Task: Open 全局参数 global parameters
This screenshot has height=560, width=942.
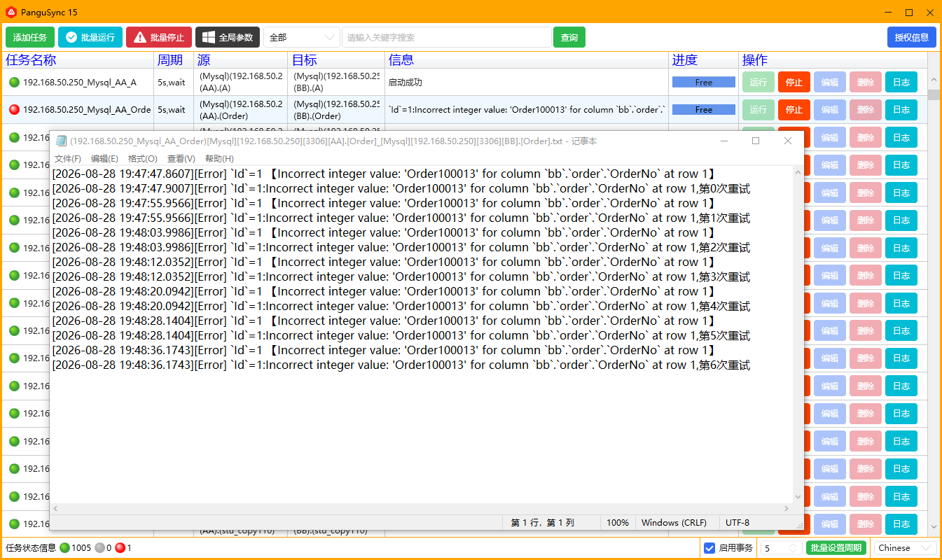Action: point(228,37)
